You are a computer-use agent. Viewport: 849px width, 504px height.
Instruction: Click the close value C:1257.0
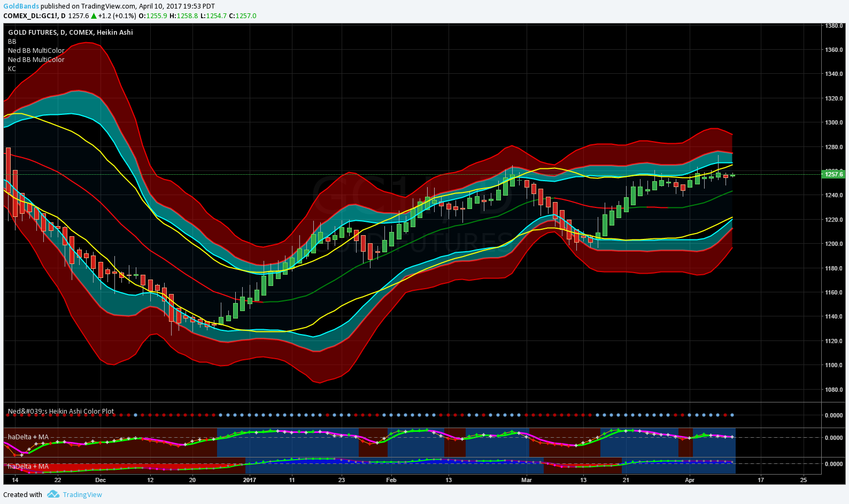pos(243,16)
